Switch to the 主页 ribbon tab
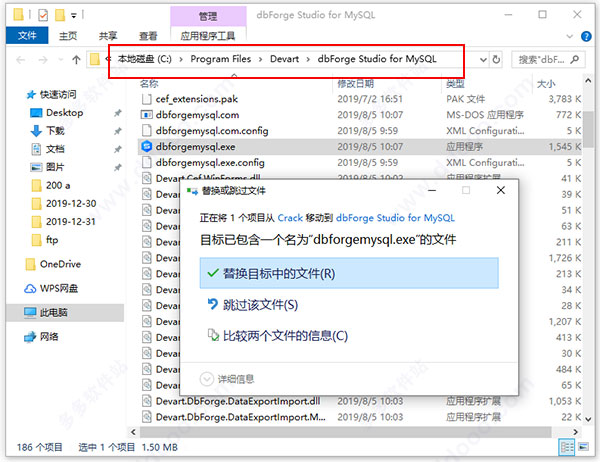This screenshot has width=600, height=462. coord(68,36)
